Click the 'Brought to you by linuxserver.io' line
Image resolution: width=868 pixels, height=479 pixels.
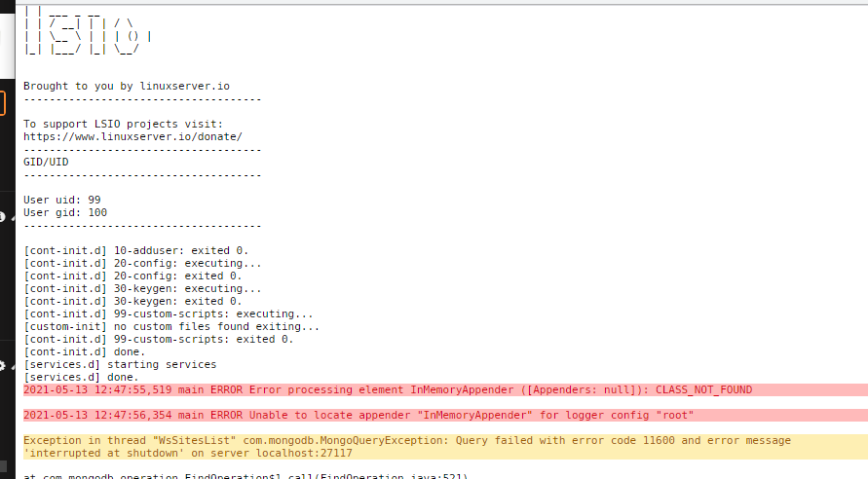pyautogui.click(x=127, y=86)
